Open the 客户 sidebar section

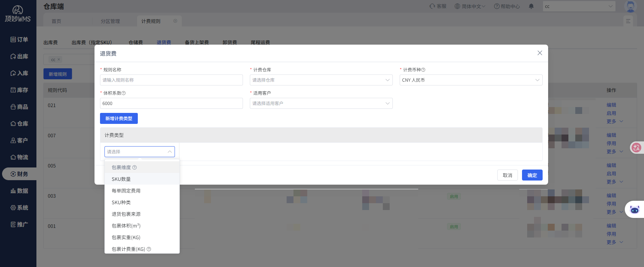pos(19,140)
